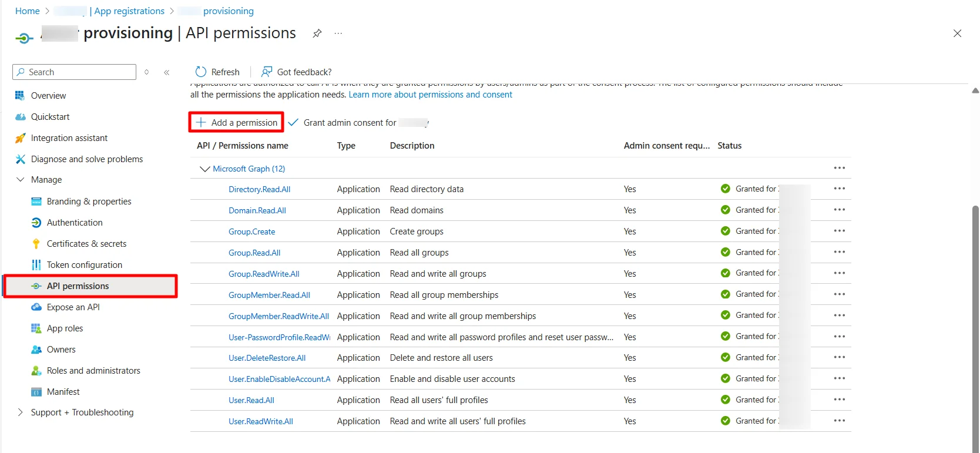
Task: Open Domain.Read.All permission
Action: pos(257,210)
